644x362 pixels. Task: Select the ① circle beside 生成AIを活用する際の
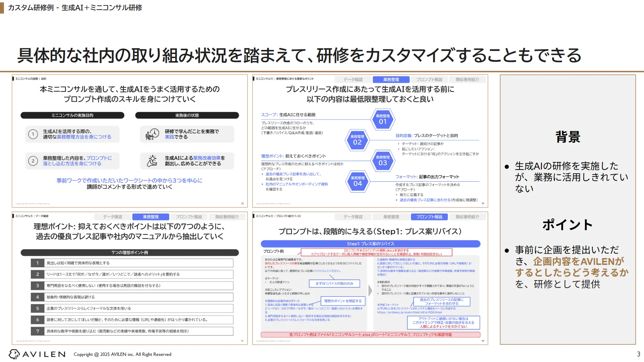pos(33,134)
